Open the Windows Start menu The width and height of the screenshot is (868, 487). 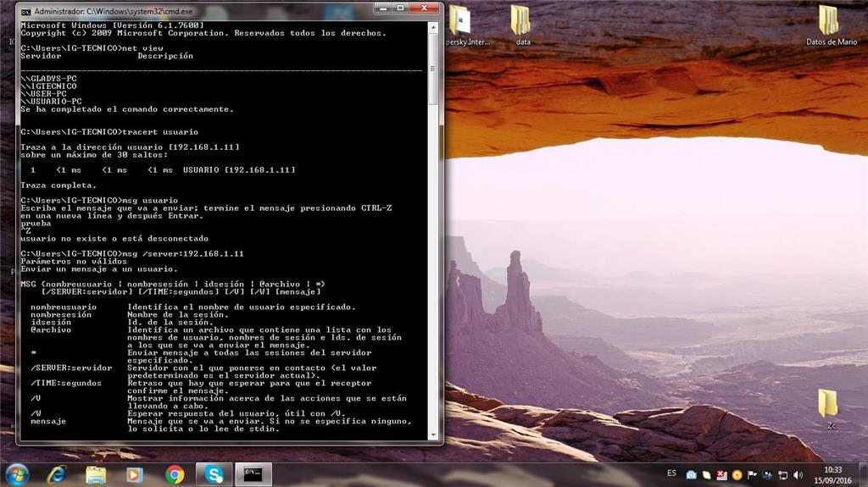click(17, 474)
